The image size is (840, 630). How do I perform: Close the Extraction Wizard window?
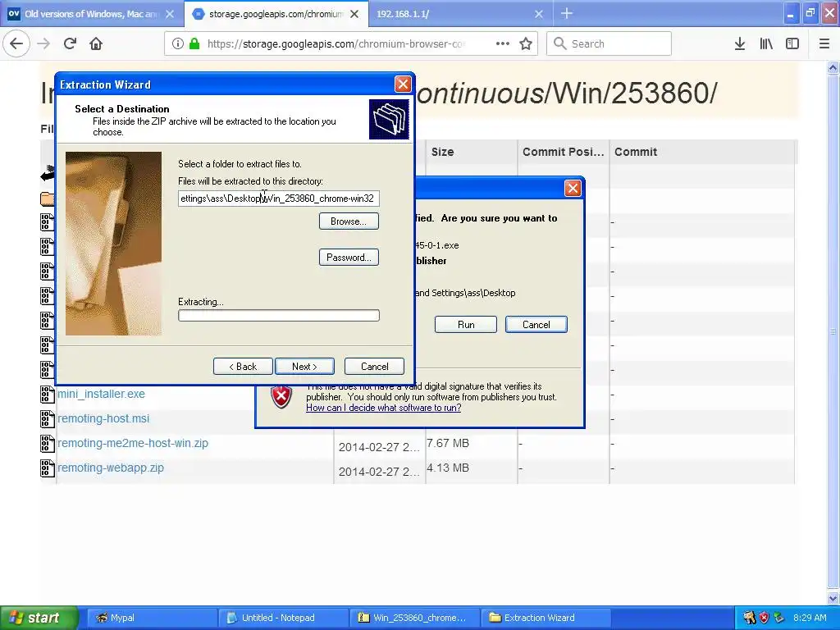(403, 84)
